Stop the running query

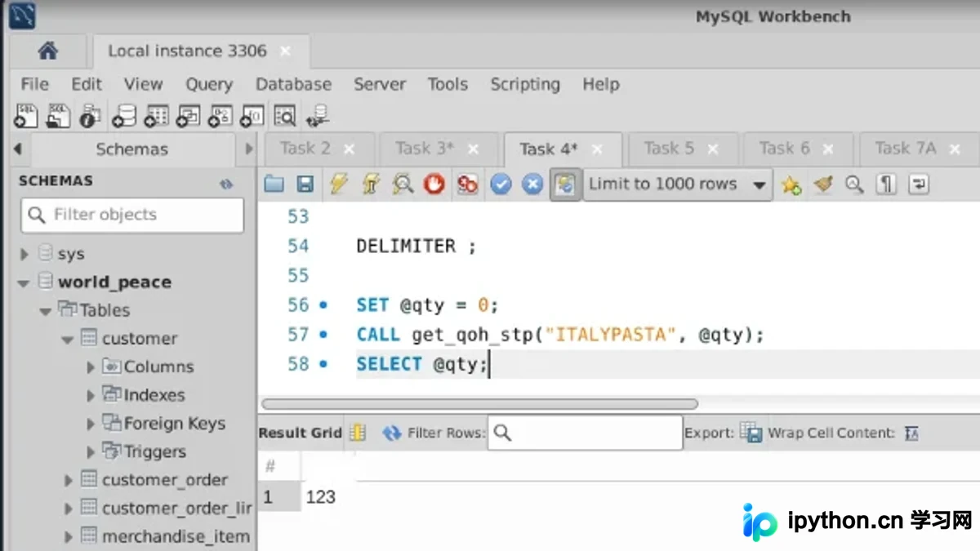[434, 184]
